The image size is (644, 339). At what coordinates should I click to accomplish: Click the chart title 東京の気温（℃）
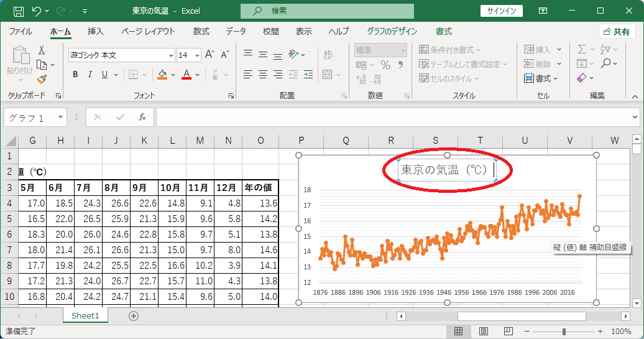pyautogui.click(x=444, y=169)
